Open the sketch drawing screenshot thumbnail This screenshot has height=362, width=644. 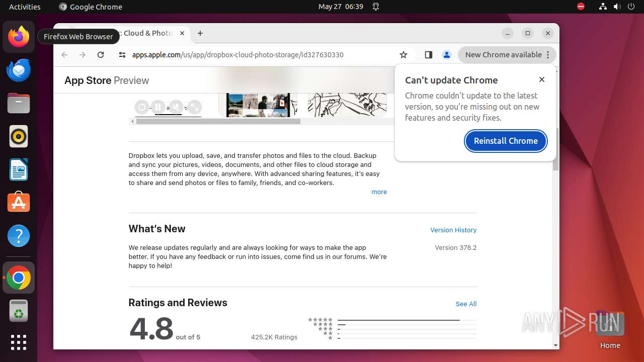pos(347,105)
